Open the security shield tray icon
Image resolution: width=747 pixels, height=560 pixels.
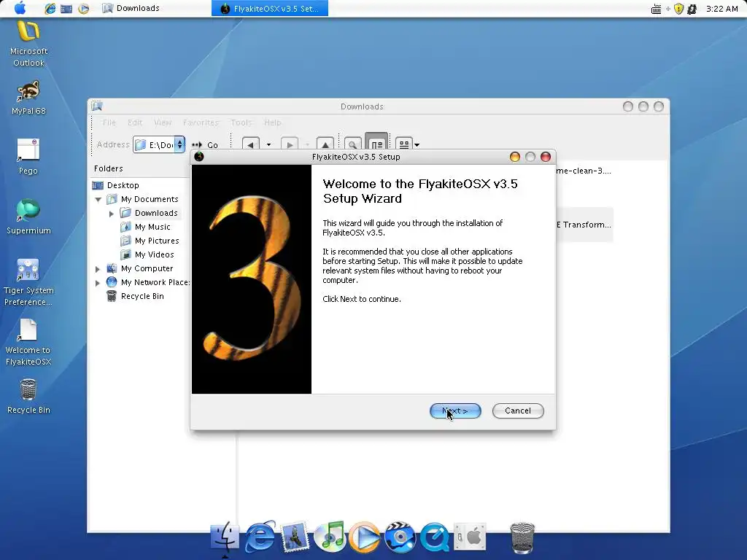[x=679, y=9]
